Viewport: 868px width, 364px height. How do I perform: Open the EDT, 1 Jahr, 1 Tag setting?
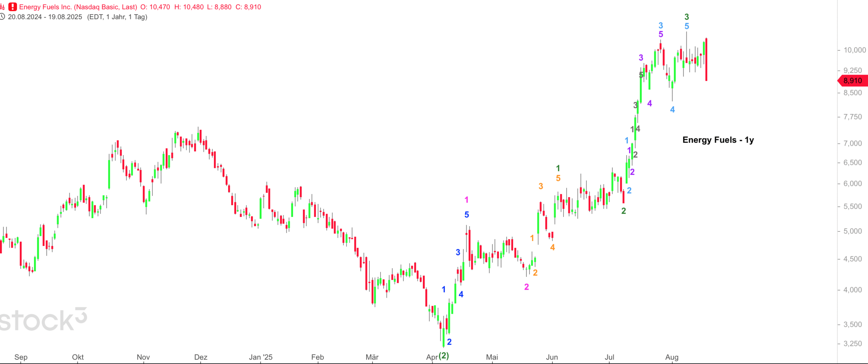117,17
